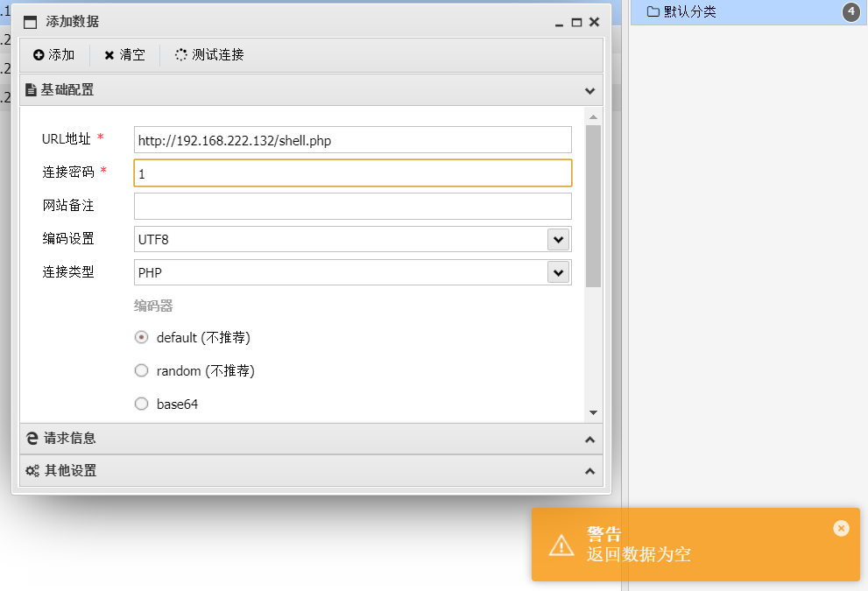The height and width of the screenshot is (591, 868).
Task: Open the 编码设置 UTF8 dropdown
Action: coord(558,239)
